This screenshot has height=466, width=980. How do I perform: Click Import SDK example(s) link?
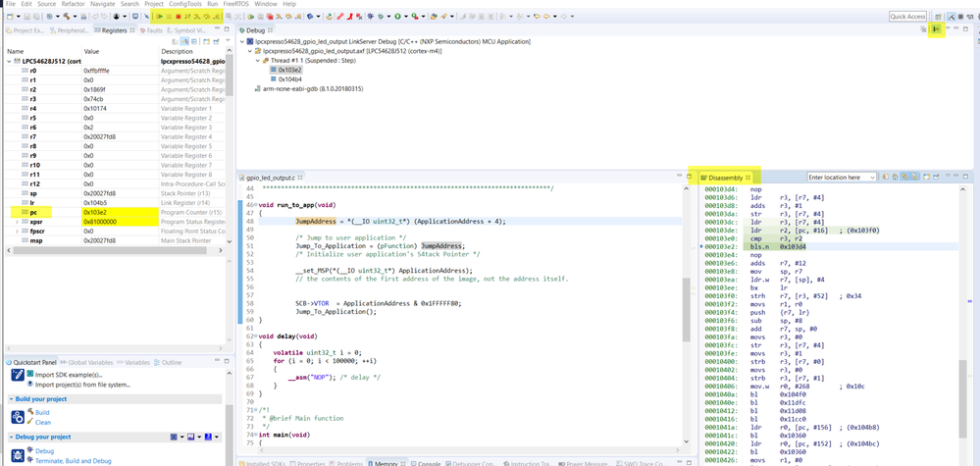(68, 375)
